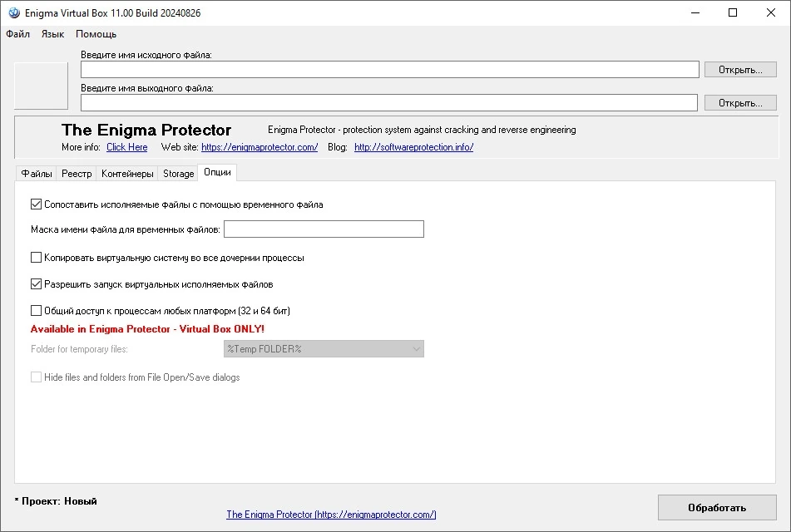Open the %Temp FOLDER% dropdown
The image size is (791, 532).
[324, 349]
